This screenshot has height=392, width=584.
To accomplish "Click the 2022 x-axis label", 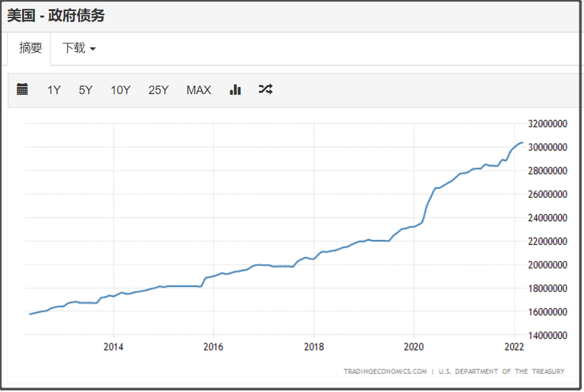I will (x=515, y=347).
